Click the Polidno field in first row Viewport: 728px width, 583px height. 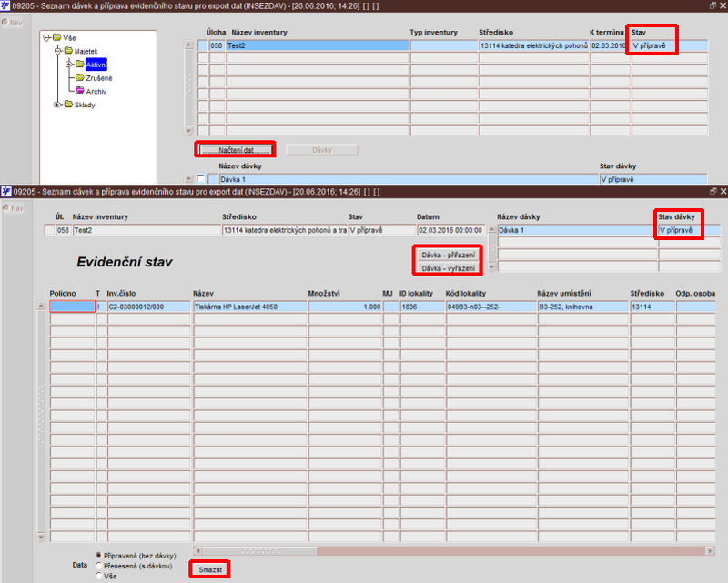click(x=73, y=307)
